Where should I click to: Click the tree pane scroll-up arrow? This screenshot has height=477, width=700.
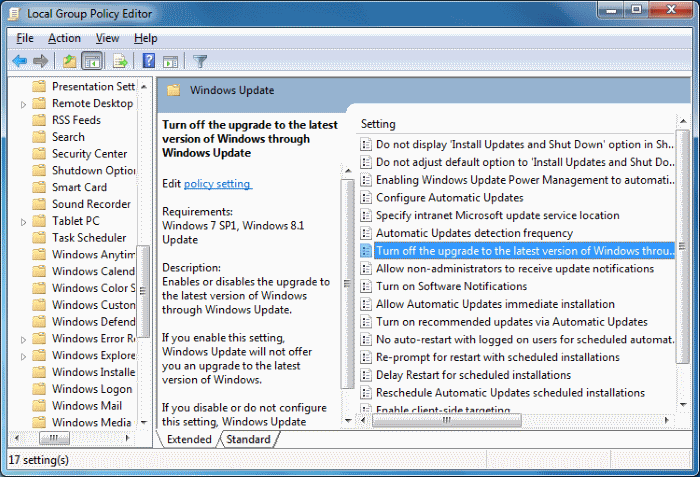[x=144, y=87]
